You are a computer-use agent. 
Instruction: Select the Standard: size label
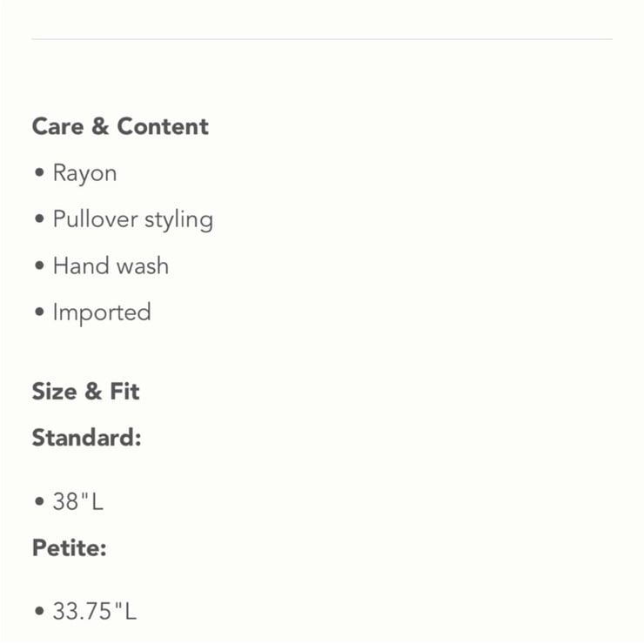point(87,438)
